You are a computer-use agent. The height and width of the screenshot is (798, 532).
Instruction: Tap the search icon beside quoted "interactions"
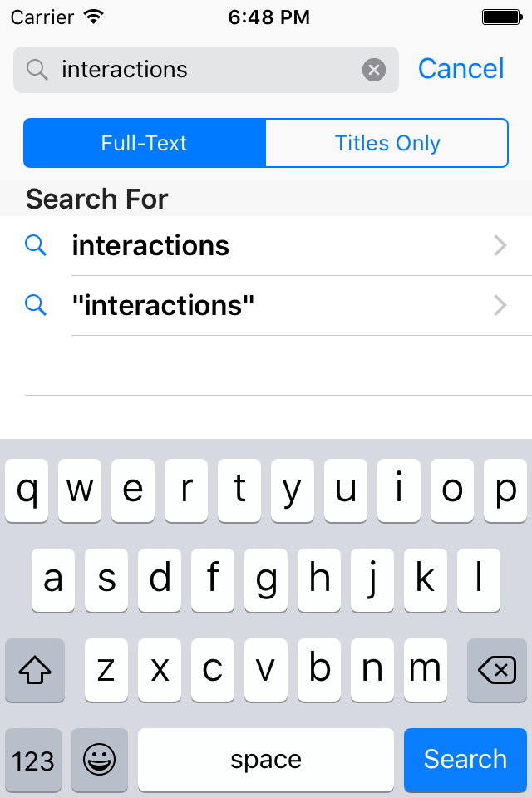[36, 306]
